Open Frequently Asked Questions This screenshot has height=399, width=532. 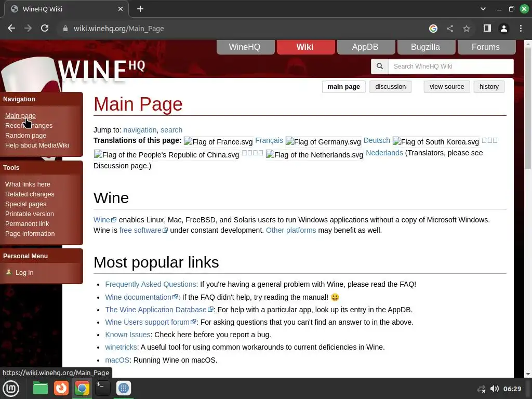[151, 284]
